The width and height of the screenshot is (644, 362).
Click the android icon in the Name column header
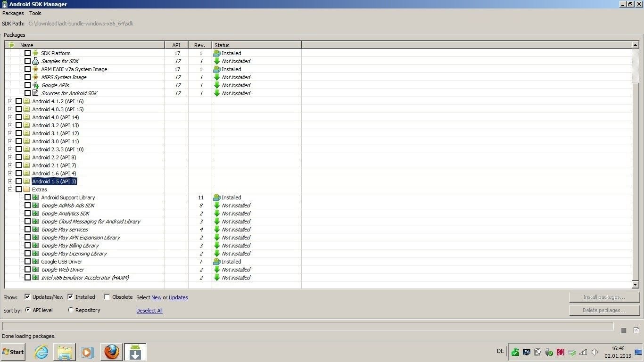point(11,45)
